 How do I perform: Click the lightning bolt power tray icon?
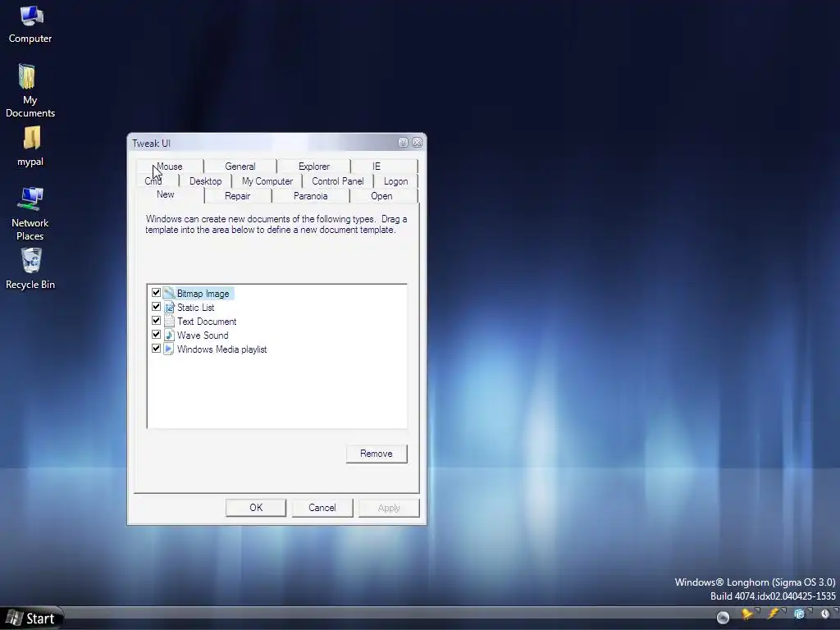pyautogui.click(x=774, y=614)
